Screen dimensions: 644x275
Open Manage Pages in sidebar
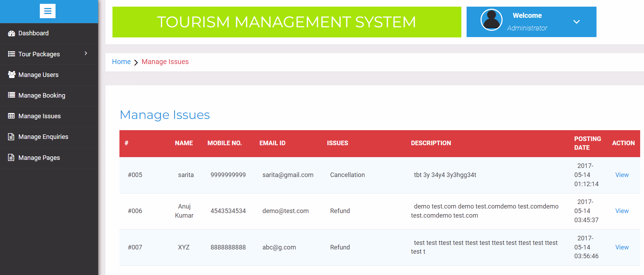(49, 158)
